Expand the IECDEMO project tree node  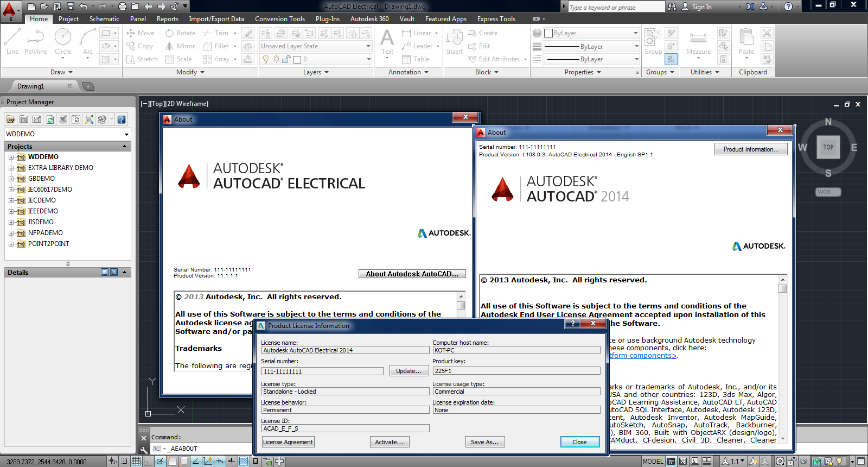pos(11,200)
